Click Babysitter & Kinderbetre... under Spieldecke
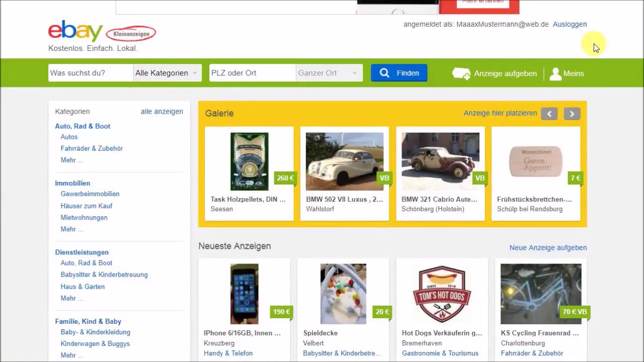Image resolution: width=644 pixels, height=362 pixels. (x=342, y=353)
